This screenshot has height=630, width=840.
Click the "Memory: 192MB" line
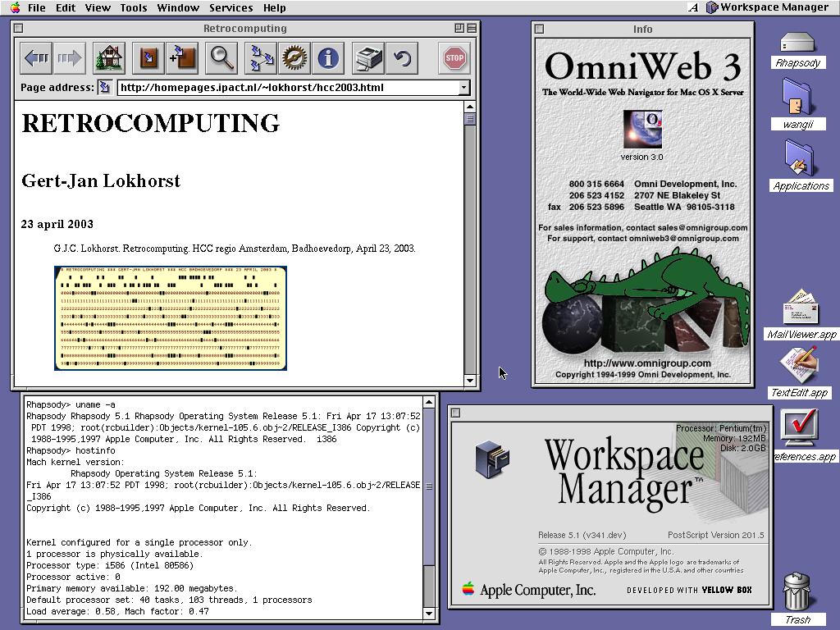tap(734, 438)
